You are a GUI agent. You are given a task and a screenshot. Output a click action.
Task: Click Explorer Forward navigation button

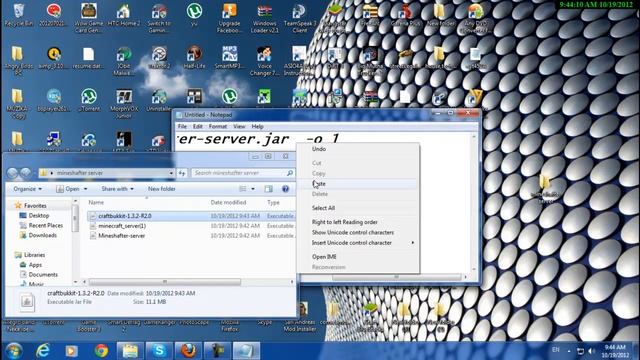25,173
